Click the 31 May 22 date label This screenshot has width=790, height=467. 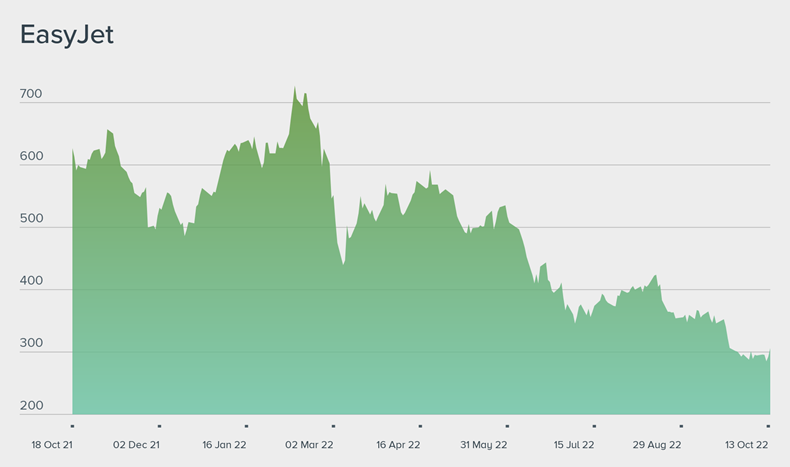(484, 444)
